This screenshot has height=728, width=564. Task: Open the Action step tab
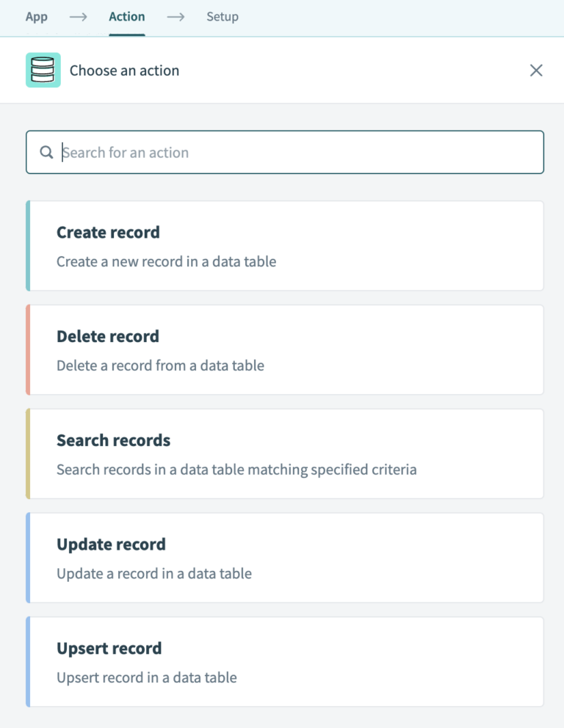coord(126,16)
